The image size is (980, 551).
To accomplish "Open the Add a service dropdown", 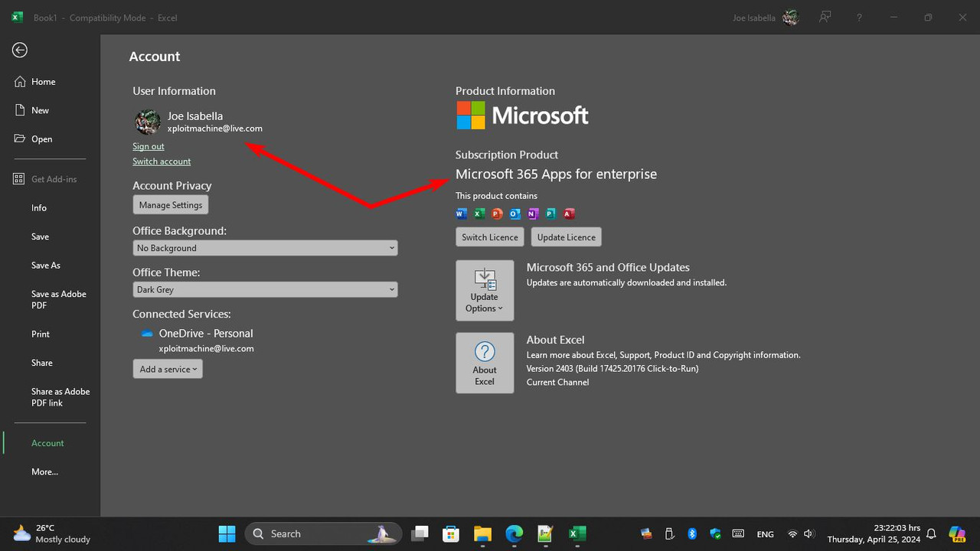I will (168, 369).
